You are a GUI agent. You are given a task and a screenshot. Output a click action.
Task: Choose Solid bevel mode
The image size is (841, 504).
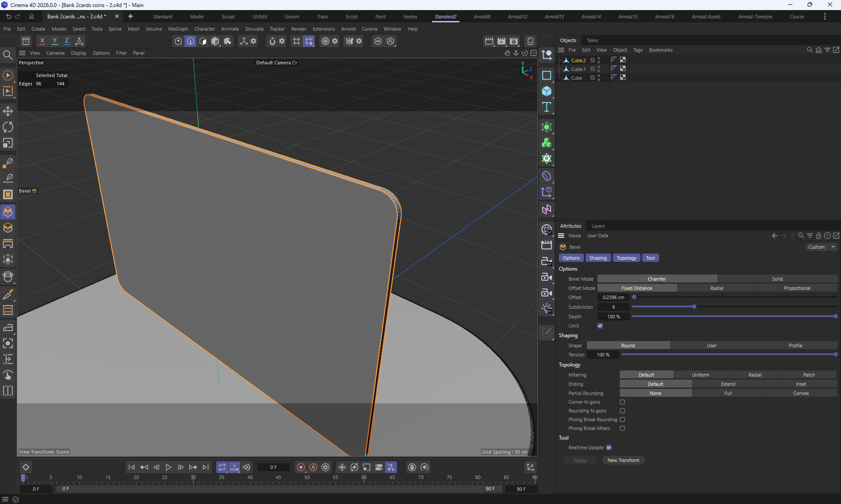(777, 279)
